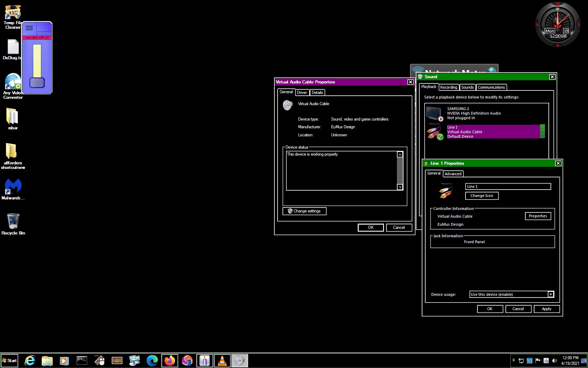Click the Show Desktop button beside the clock
588x368 pixels.
(x=584, y=360)
